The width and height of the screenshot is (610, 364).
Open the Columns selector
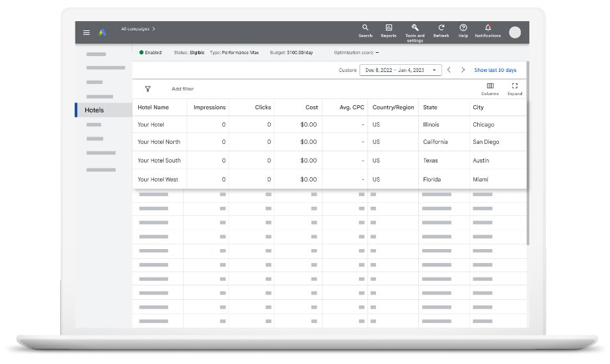(490, 86)
